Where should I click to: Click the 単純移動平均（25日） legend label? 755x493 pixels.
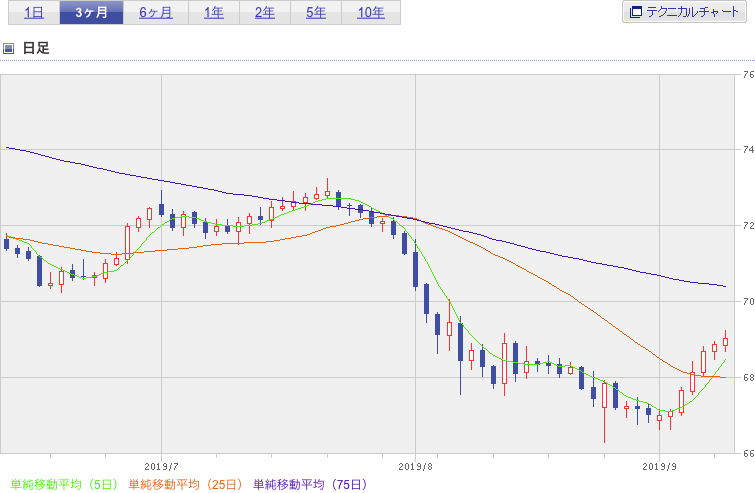tap(185, 484)
